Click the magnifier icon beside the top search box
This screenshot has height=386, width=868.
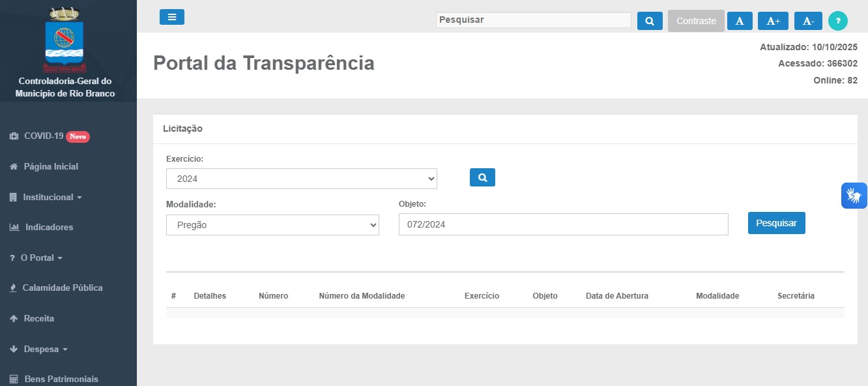tap(649, 21)
